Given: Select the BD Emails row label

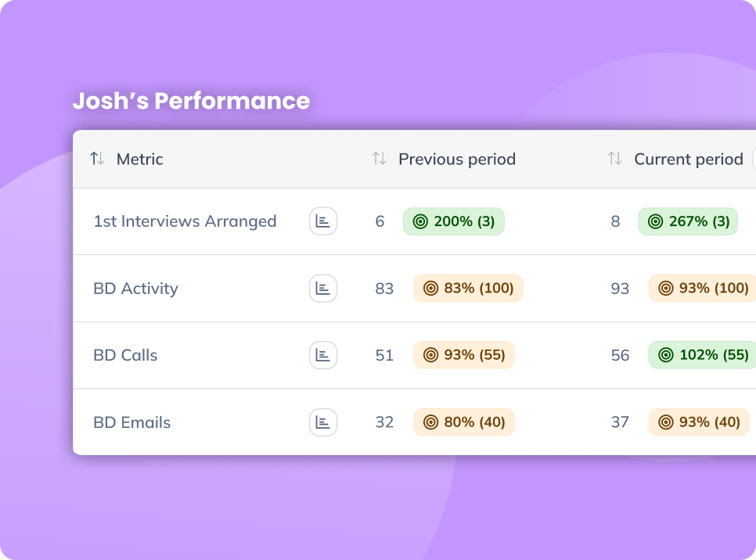Looking at the screenshot, I should tap(132, 422).
